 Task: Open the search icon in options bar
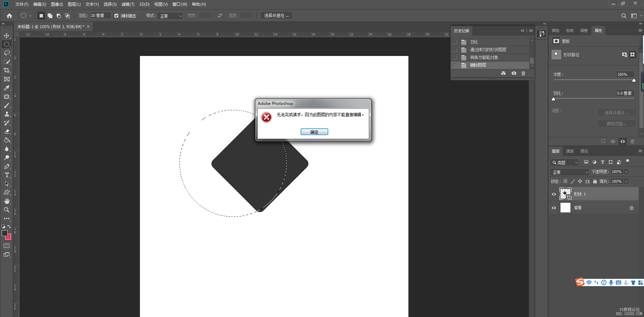(x=624, y=16)
